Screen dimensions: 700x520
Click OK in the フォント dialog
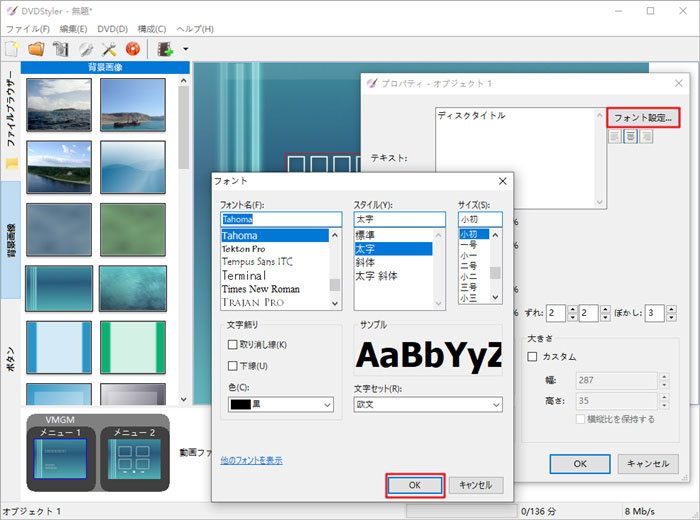pyautogui.click(x=415, y=485)
